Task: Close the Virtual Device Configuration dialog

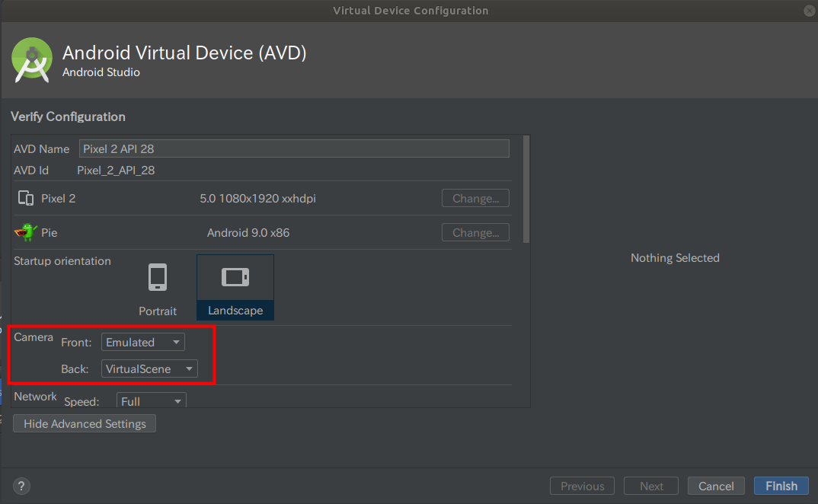Action: click(x=809, y=11)
